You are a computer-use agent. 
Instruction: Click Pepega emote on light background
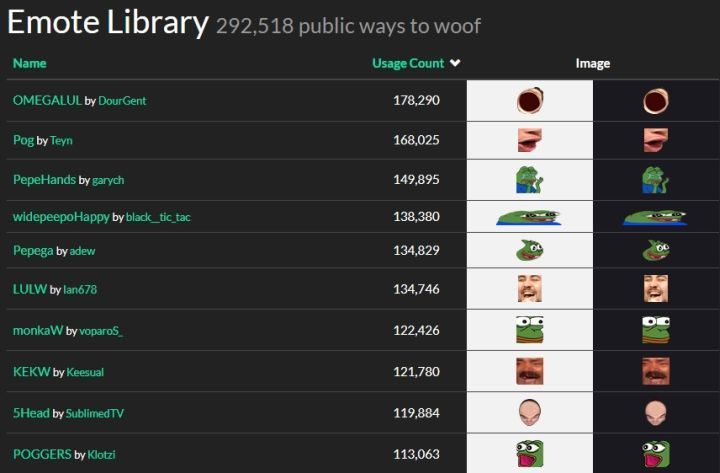click(x=529, y=250)
